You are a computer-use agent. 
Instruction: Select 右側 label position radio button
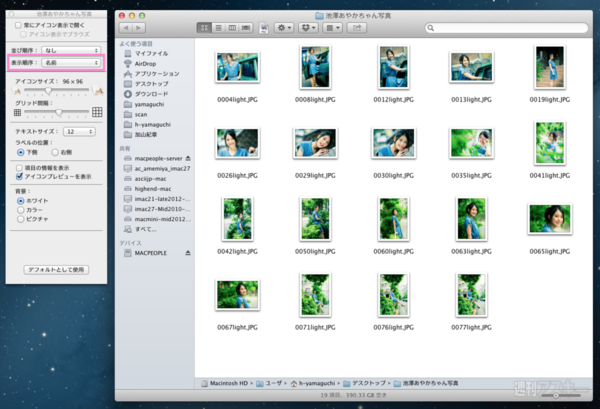tap(55, 152)
